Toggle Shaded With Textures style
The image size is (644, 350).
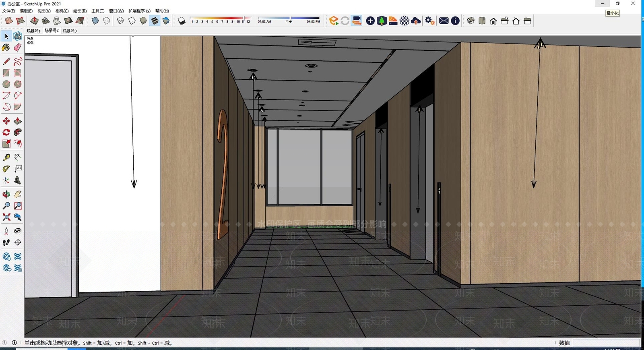(155, 21)
